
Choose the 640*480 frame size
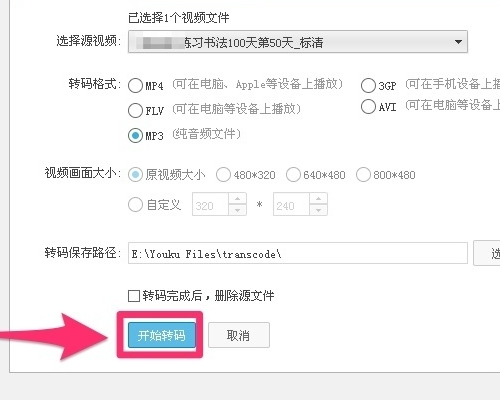293,175
